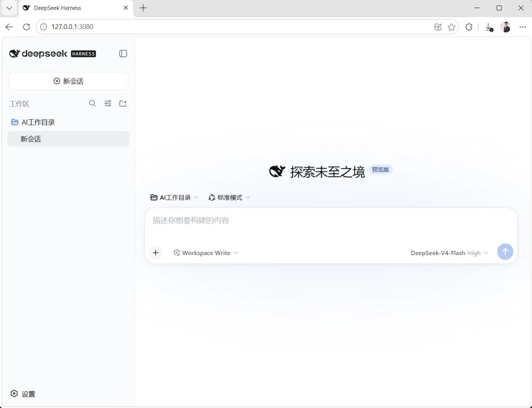Open the workspace filter sliders icon

107,103
